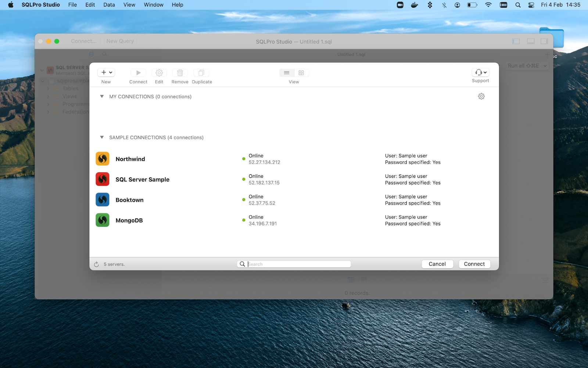
Task: Open the Support headset menu
Action: coord(480,72)
